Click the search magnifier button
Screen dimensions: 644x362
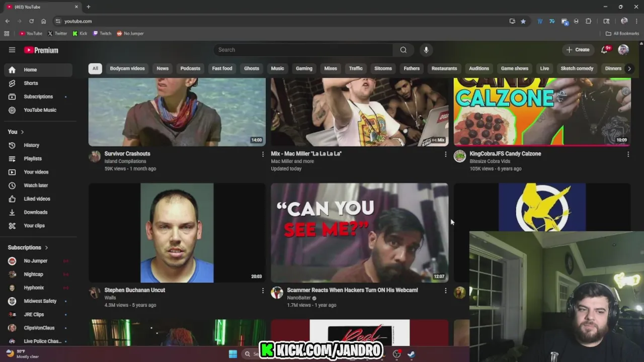[404, 50]
